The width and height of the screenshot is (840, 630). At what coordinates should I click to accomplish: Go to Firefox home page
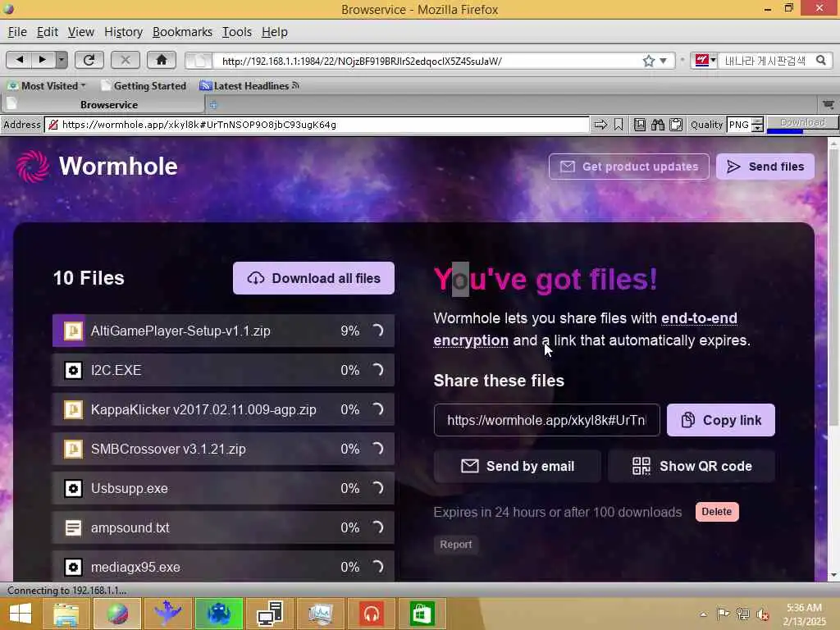click(x=162, y=60)
